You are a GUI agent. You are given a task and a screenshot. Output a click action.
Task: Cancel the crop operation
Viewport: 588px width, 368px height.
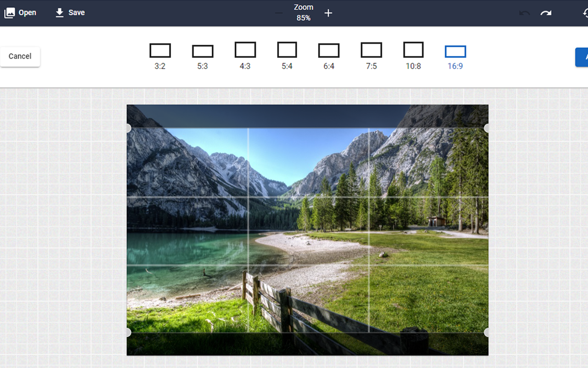[20, 57]
